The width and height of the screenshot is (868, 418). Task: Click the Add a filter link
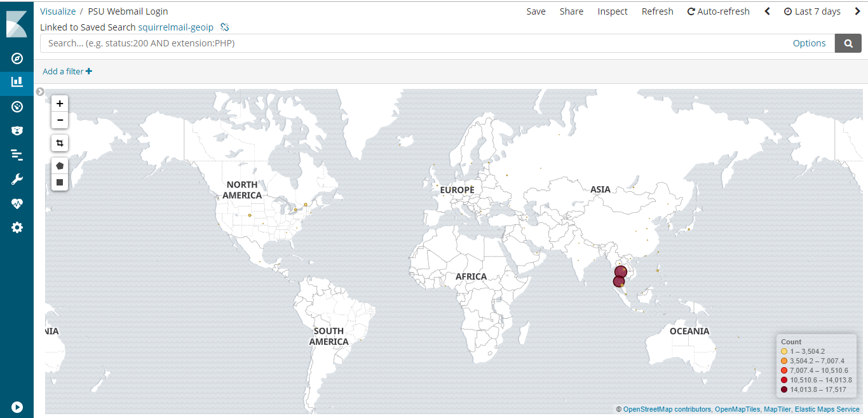click(x=67, y=72)
